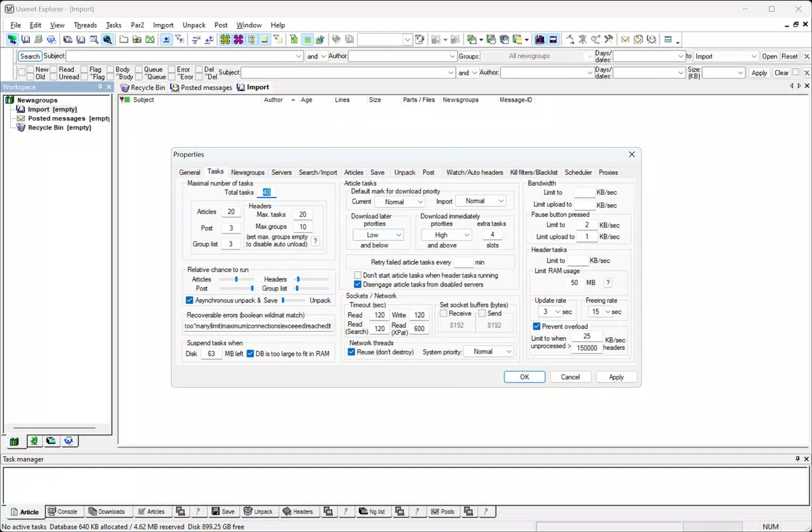Enable Don't start article tasks when header tasks running
The height and width of the screenshot is (532, 812).
click(x=358, y=275)
